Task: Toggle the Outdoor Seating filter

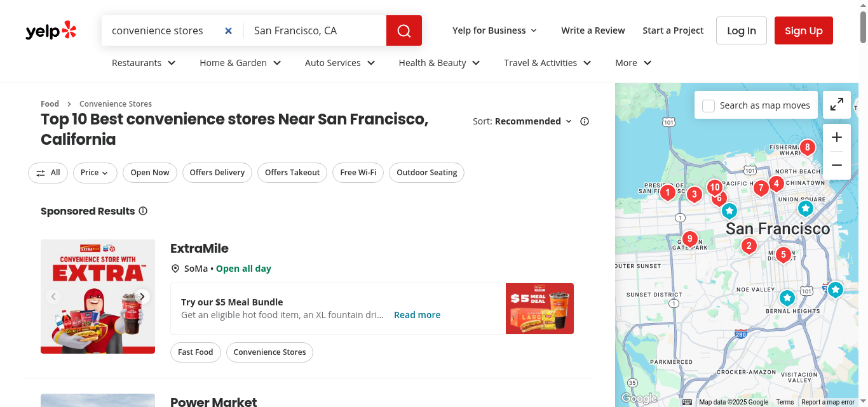Action: pyautogui.click(x=427, y=173)
